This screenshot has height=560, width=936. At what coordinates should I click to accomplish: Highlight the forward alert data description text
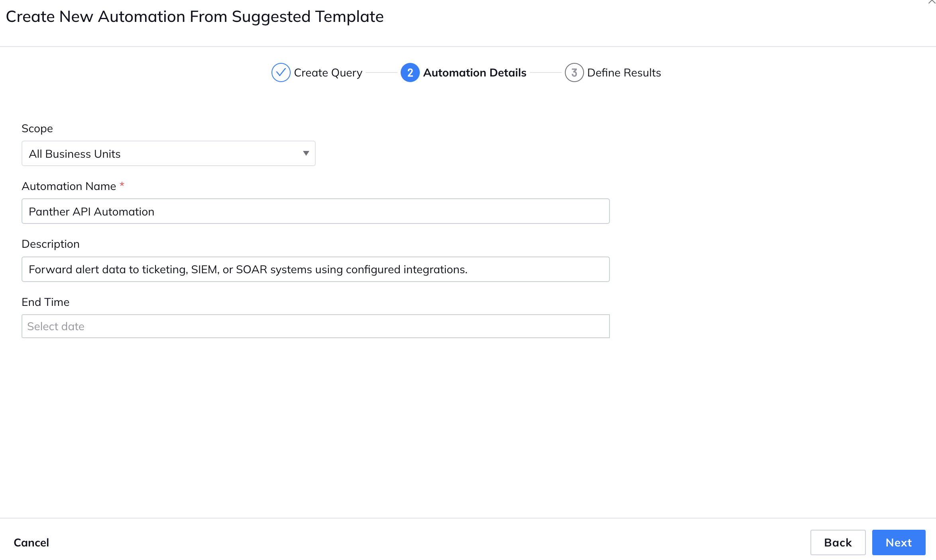(x=247, y=269)
